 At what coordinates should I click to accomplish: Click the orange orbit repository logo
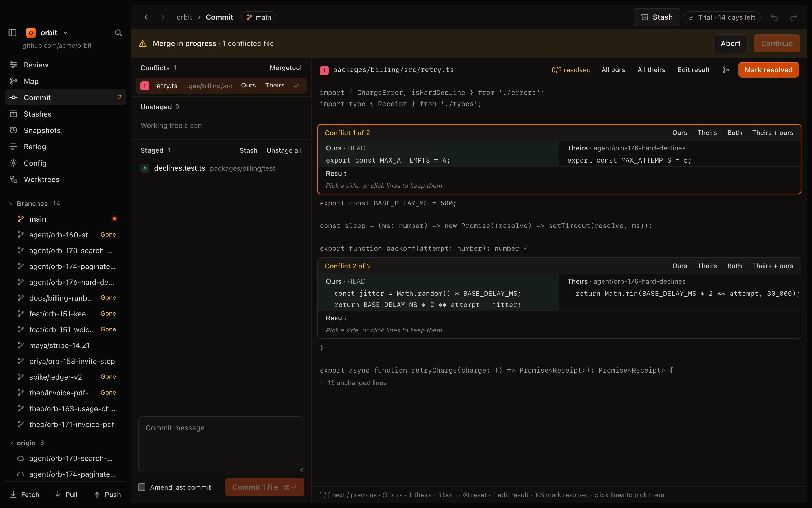(x=31, y=32)
